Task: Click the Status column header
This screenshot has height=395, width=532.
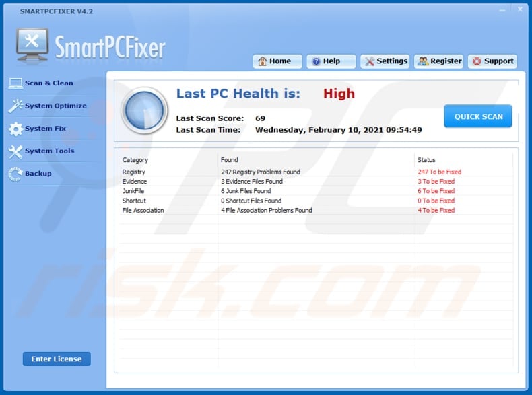Action: tap(426, 160)
